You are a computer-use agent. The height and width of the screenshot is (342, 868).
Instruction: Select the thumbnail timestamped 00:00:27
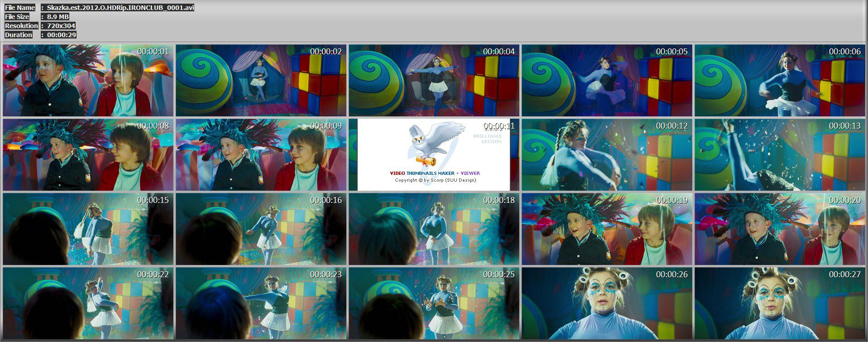coord(780,303)
